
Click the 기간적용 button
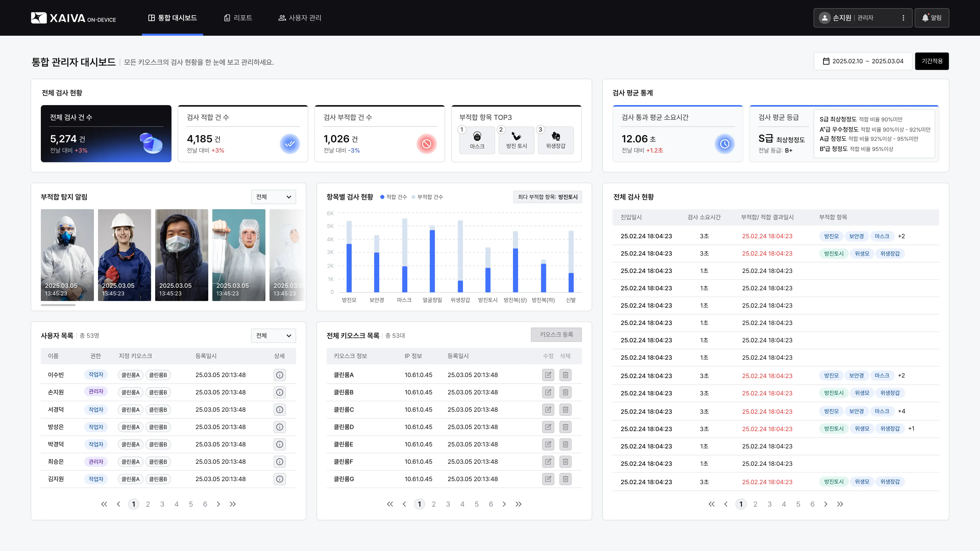pyautogui.click(x=932, y=61)
